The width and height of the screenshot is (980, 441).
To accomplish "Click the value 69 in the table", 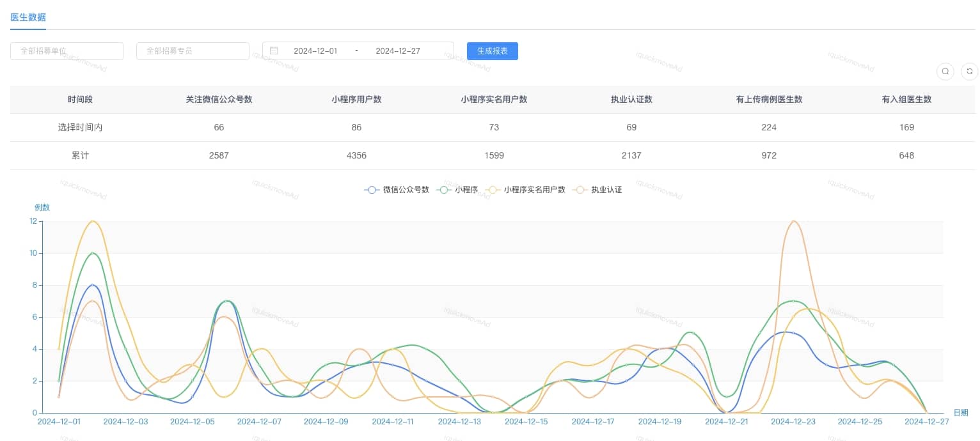I will [x=631, y=127].
